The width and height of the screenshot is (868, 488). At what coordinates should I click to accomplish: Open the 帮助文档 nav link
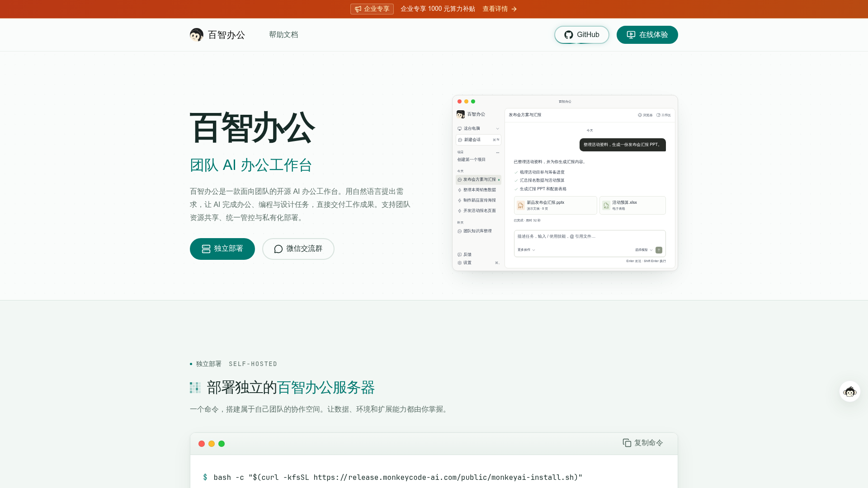283,35
